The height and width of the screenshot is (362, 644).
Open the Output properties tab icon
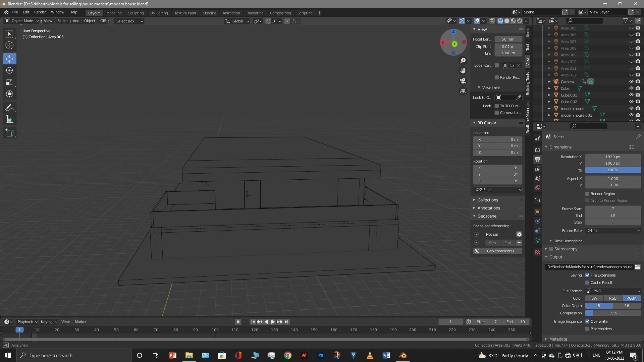point(538,159)
